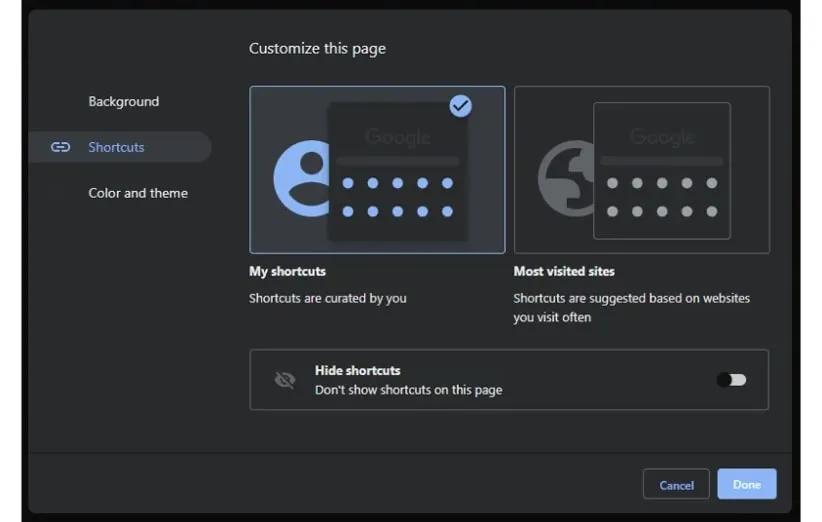Open the Background section in the sidebar
The image size is (822, 522).
point(123,101)
